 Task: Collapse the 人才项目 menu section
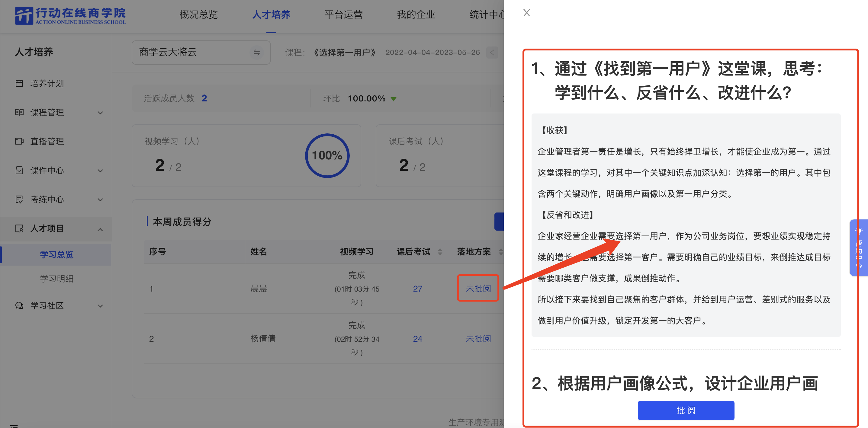[x=100, y=229]
